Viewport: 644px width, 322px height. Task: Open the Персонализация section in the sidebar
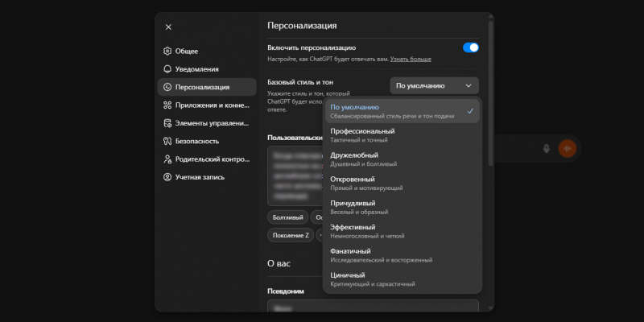pyautogui.click(x=202, y=87)
